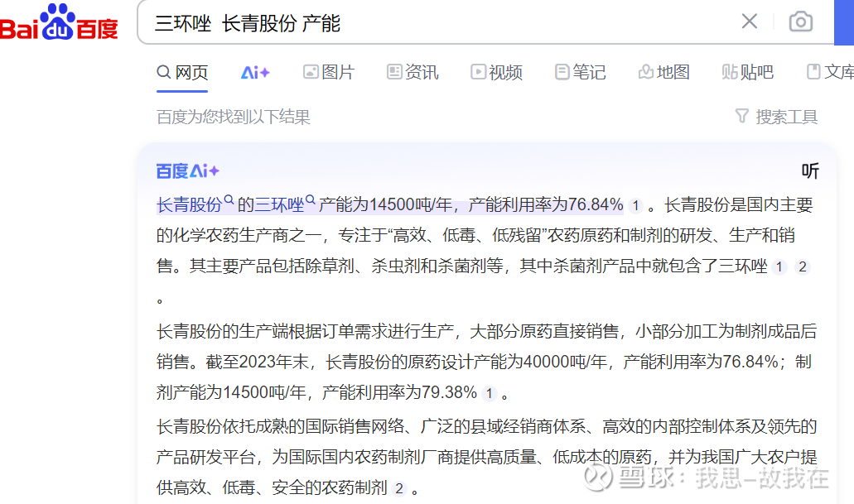The width and height of the screenshot is (854, 504).
Task: Click citation 2 after 农药制剂
Action: tap(399, 488)
